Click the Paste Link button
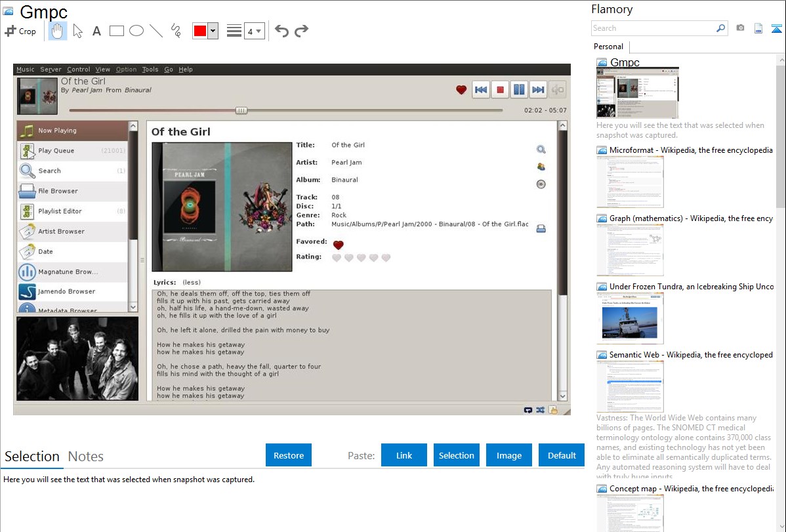The width and height of the screenshot is (786, 532). coord(404,455)
